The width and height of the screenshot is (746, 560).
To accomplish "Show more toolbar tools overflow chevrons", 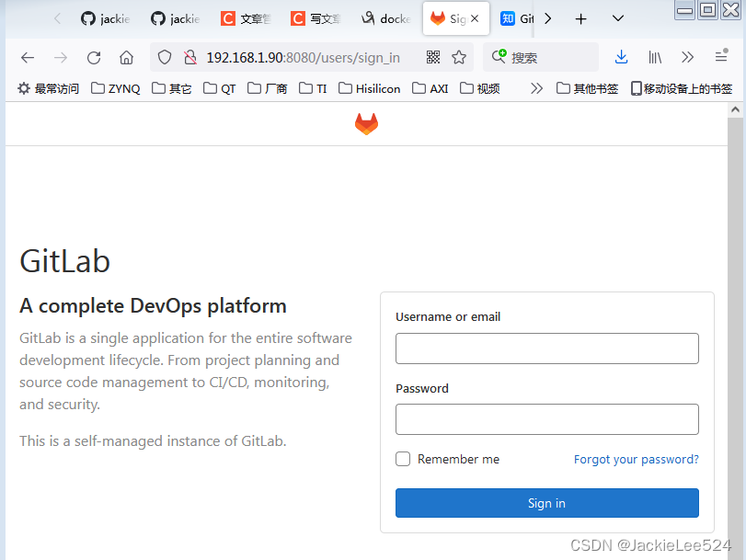I will [x=687, y=58].
